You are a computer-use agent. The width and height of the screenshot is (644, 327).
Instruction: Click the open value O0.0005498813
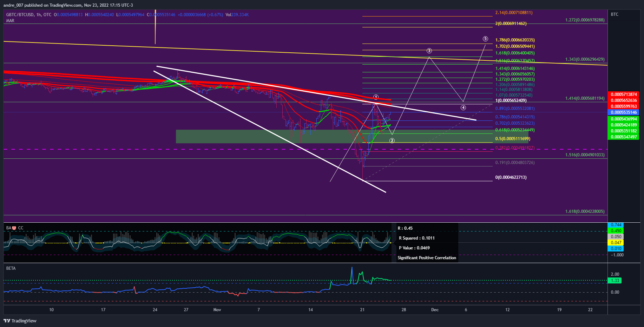pos(68,15)
